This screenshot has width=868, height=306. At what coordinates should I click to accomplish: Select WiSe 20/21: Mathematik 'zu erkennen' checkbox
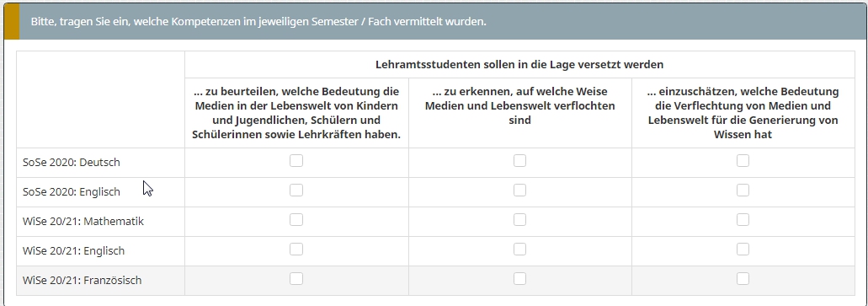click(x=519, y=219)
